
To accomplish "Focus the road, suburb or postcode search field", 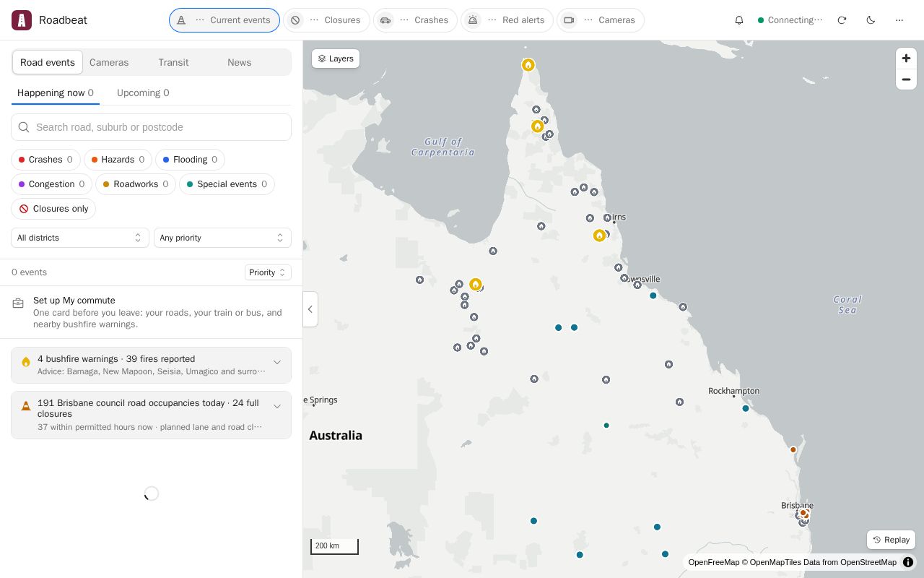I will point(152,127).
